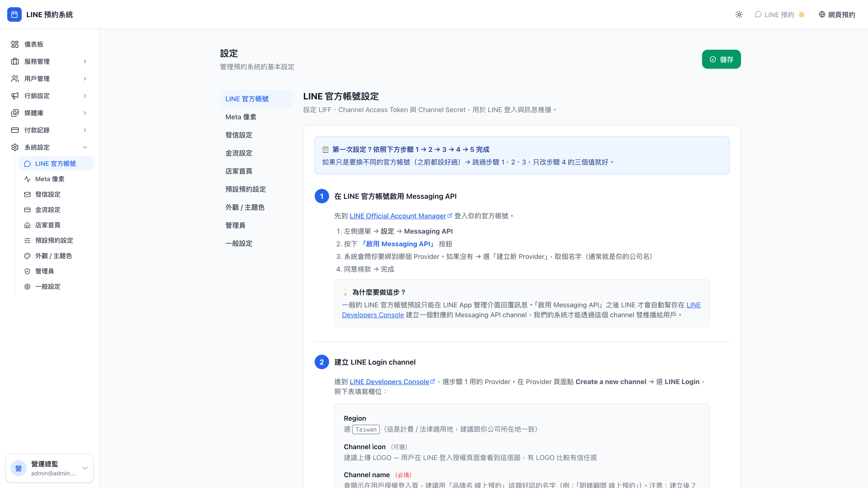868x488 pixels.
Task: Select the LINE 官方帳號 settings tab
Action: click(256, 99)
